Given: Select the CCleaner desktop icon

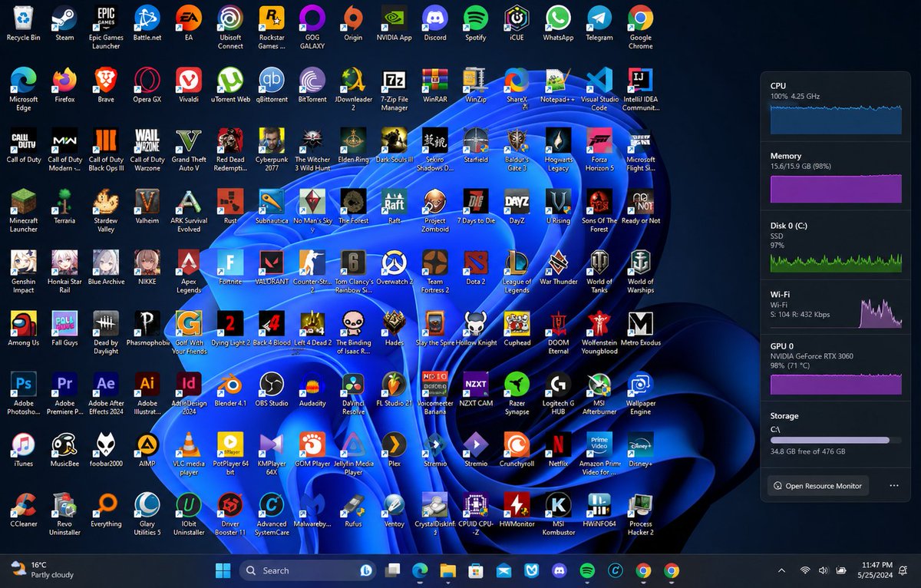Looking at the screenshot, I should 23,510.
